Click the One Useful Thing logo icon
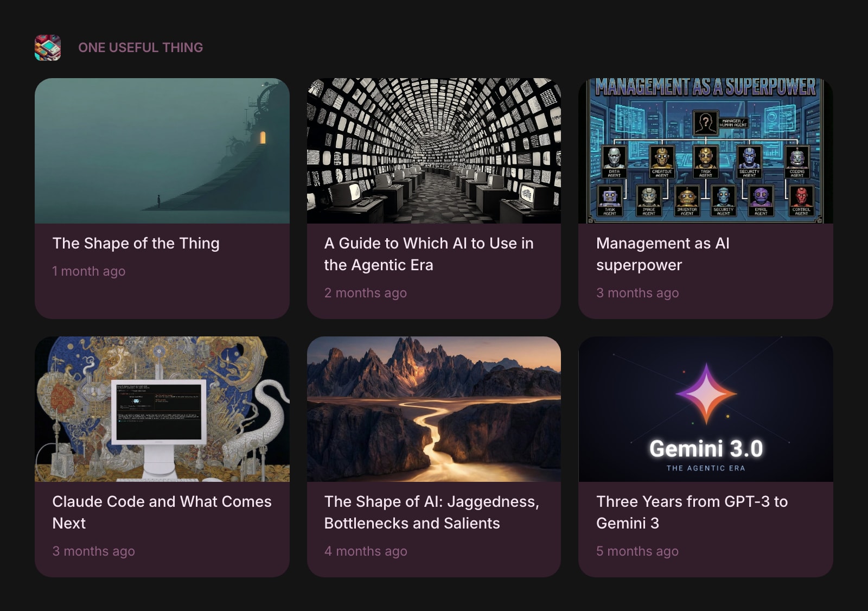 pos(48,48)
